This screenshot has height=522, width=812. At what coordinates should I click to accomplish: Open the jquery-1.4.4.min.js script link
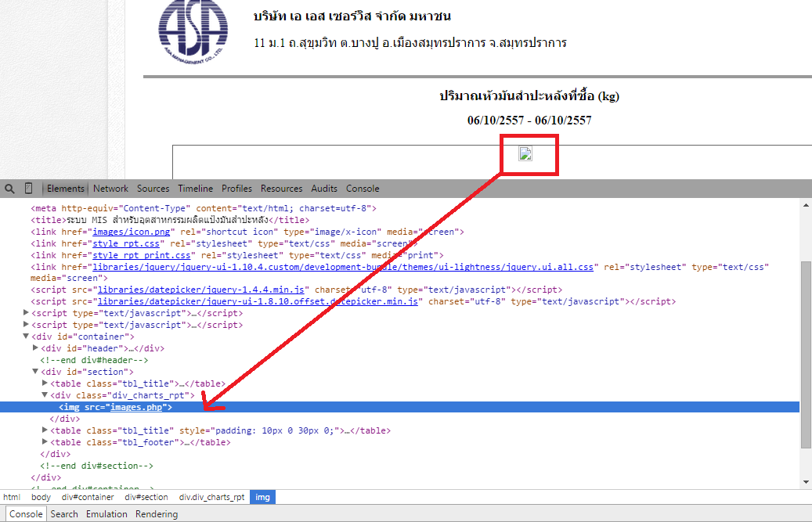(201, 290)
